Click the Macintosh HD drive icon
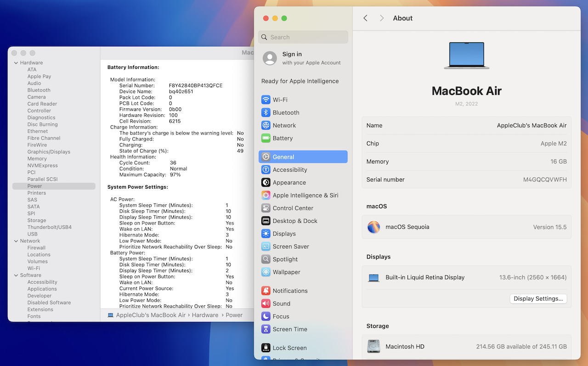 pos(373,346)
